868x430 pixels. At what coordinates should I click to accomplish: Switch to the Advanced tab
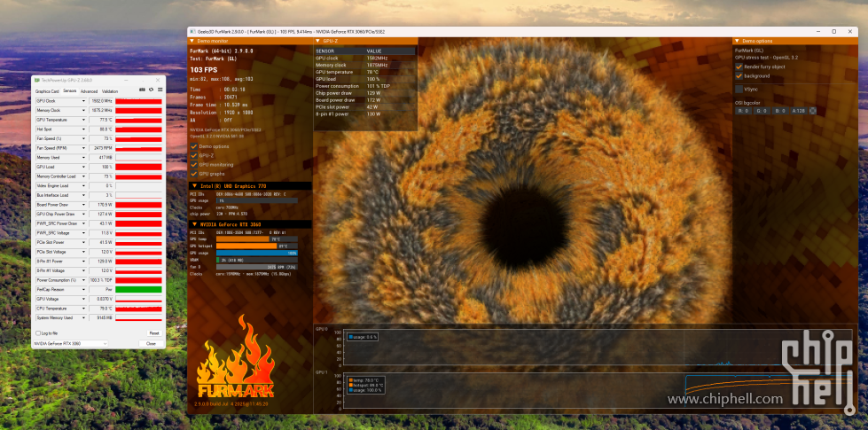89,91
